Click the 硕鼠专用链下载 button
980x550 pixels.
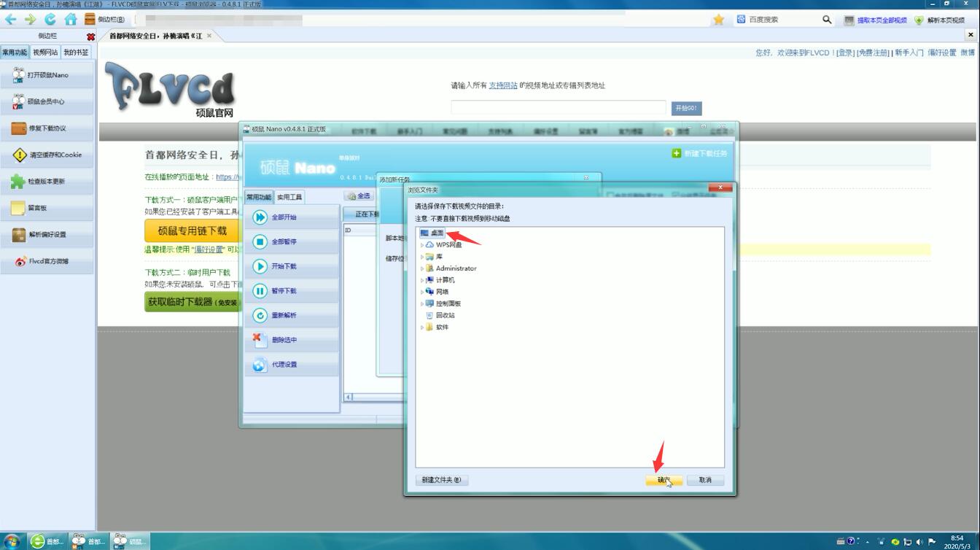(x=192, y=231)
